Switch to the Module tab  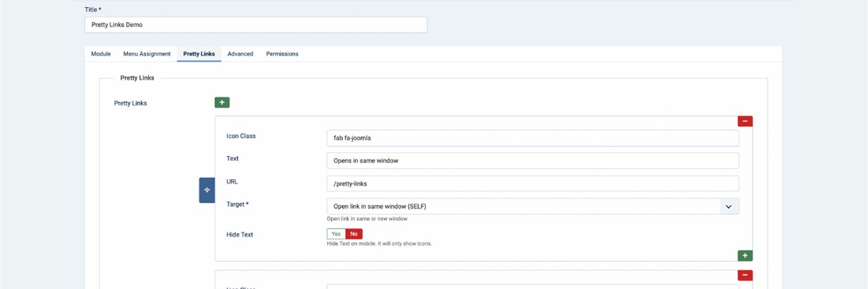click(x=101, y=54)
